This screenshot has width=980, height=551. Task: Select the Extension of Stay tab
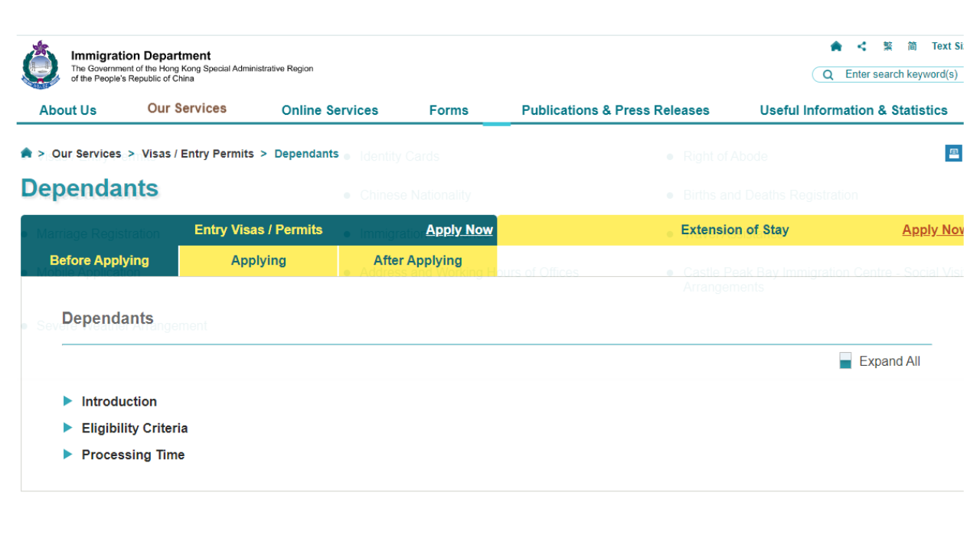click(735, 230)
